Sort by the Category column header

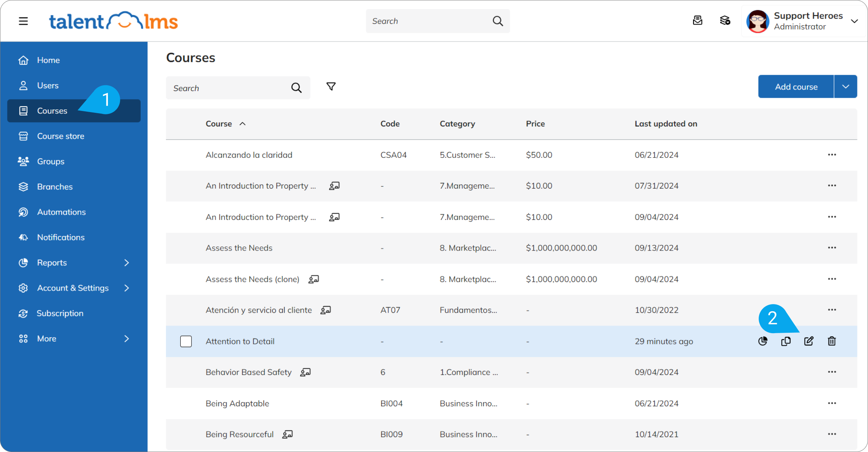pyautogui.click(x=457, y=124)
